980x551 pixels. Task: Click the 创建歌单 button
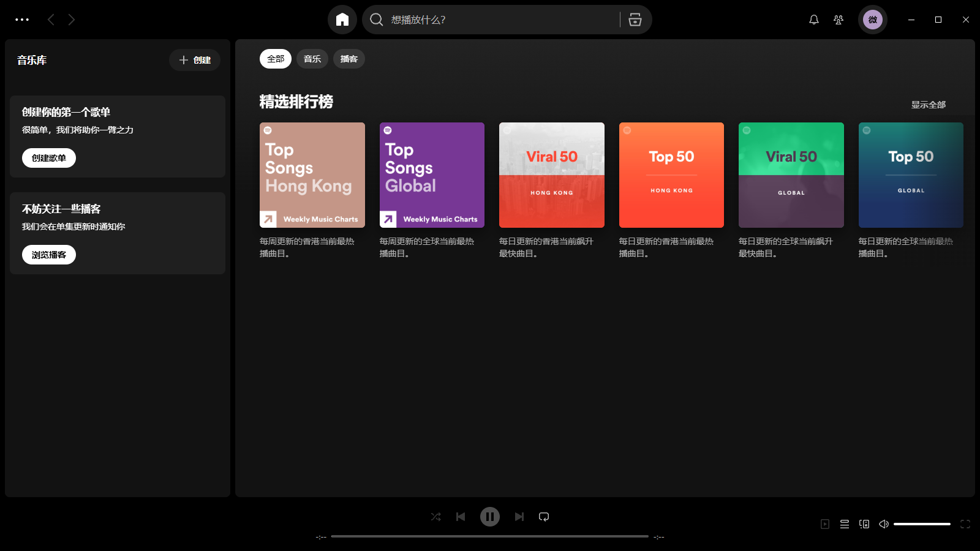pos(48,157)
